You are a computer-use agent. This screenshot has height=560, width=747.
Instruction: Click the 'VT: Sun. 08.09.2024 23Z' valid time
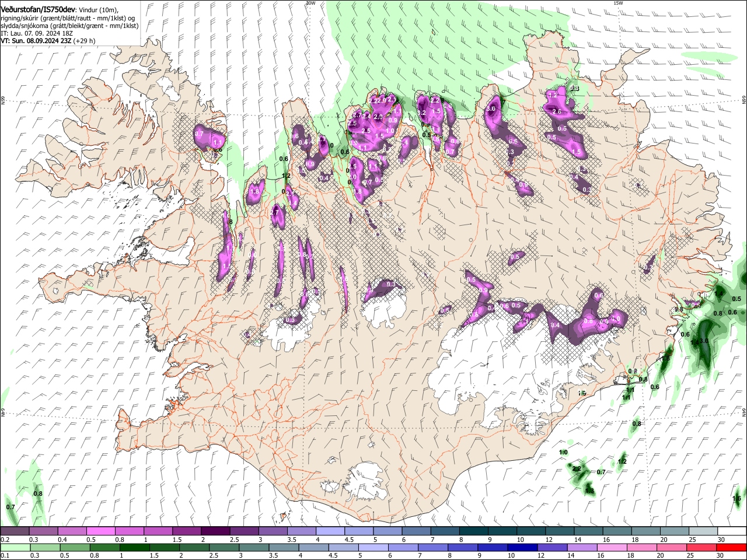pos(36,41)
